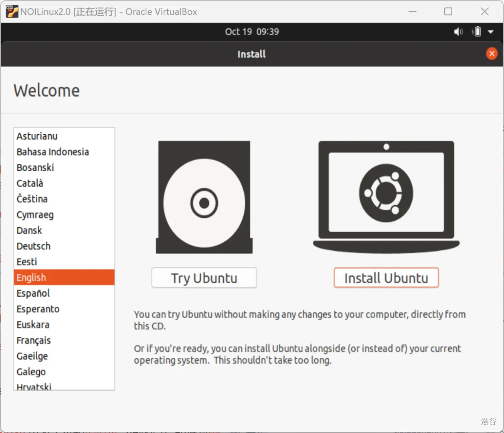This screenshot has width=504, height=433.
Task: Click the battery status icon
Action: click(477, 32)
